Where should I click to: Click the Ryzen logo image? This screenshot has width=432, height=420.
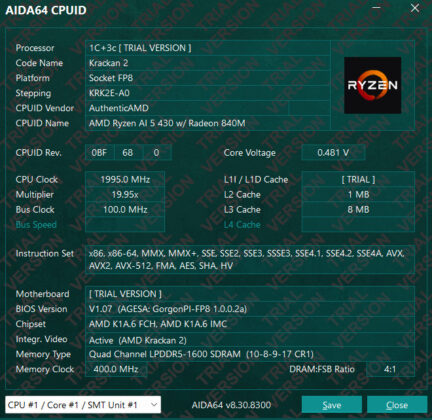point(372,85)
